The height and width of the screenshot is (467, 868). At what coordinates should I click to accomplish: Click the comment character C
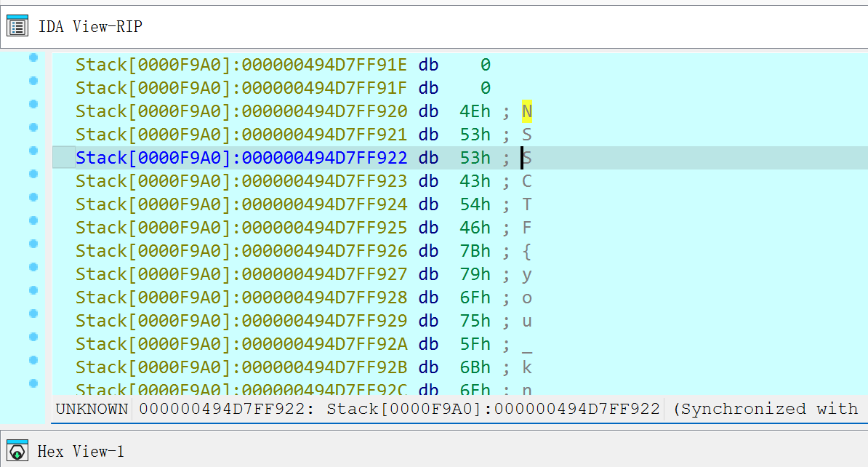[x=527, y=181]
